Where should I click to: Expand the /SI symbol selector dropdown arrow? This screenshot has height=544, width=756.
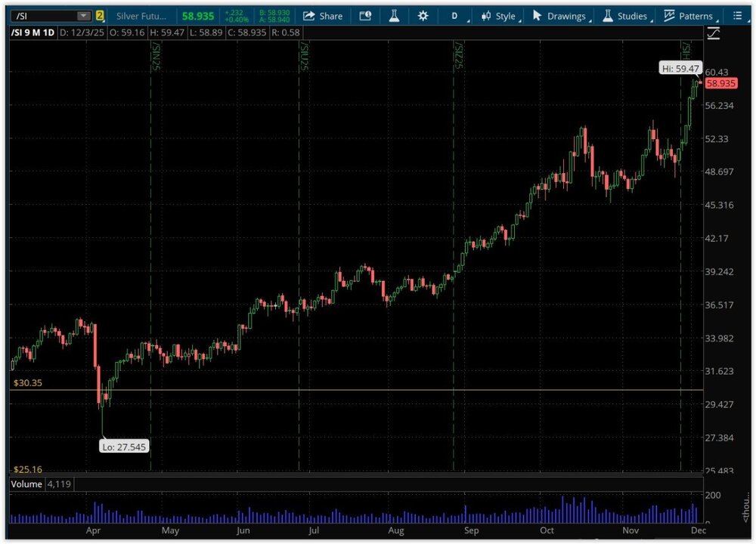tap(82, 16)
